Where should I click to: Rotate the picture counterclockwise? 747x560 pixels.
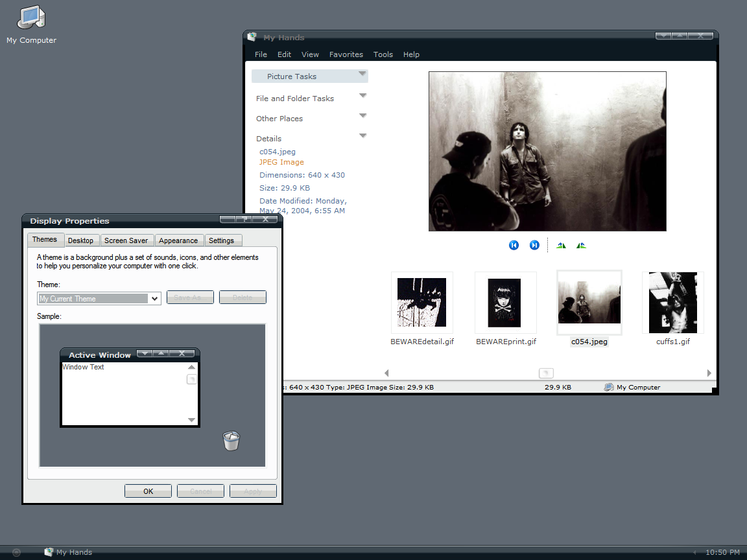click(581, 245)
